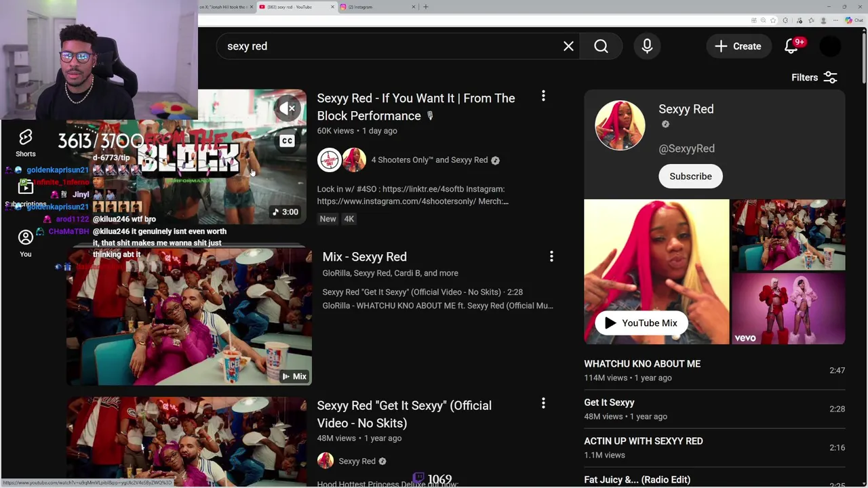868x488 pixels.
Task: Play the YouTube Mix
Action: point(641,323)
